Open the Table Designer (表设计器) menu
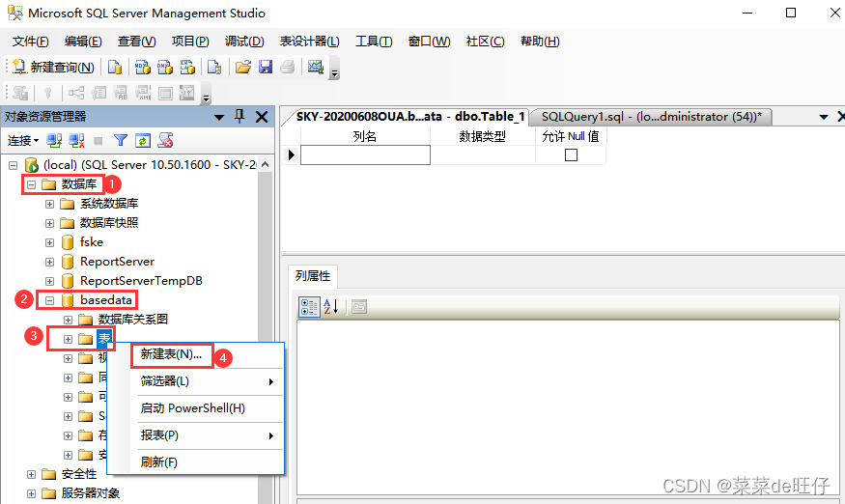 coord(309,42)
